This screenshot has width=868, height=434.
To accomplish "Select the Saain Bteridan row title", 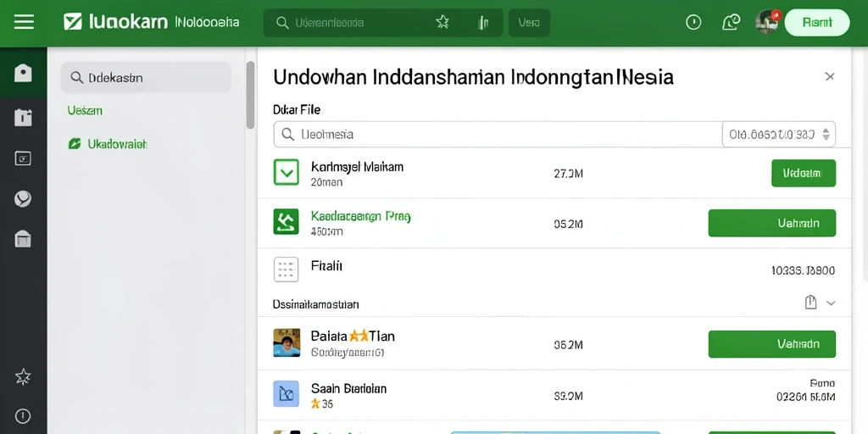I will point(348,388).
